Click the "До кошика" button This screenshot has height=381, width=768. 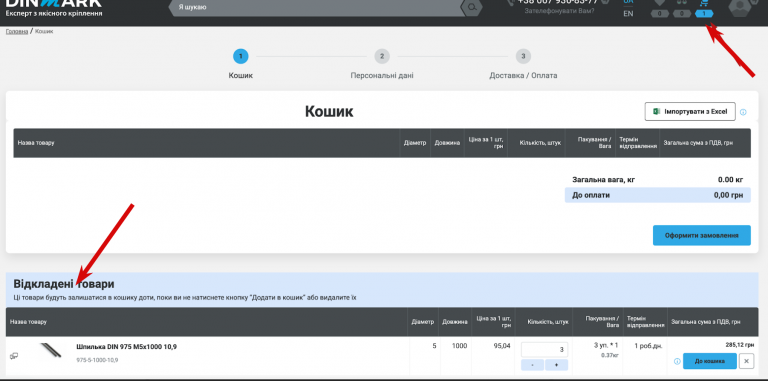[710, 361]
